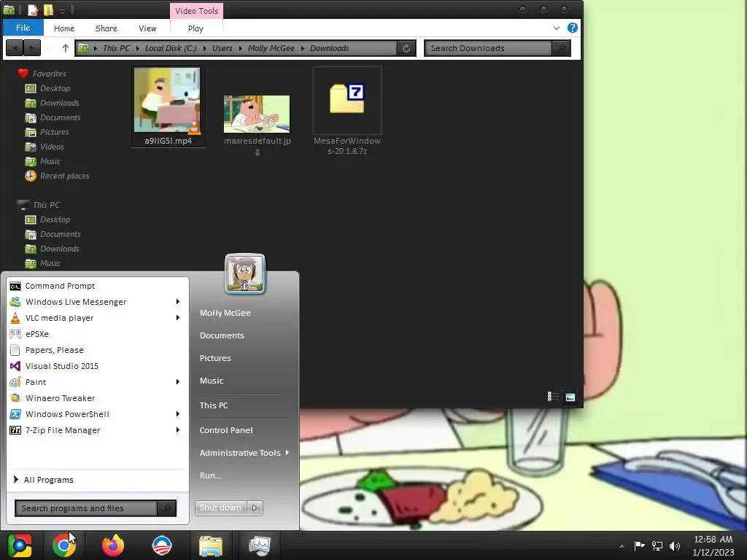Select maxresdefault.jpg image file

tap(258, 125)
